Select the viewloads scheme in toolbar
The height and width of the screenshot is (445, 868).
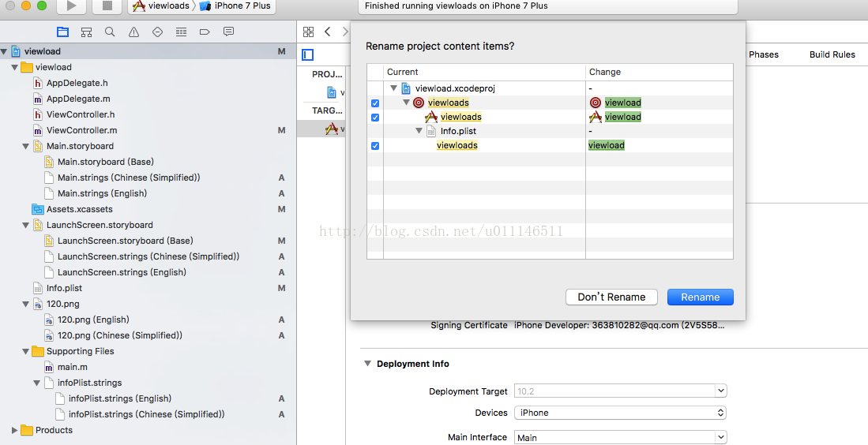161,6
